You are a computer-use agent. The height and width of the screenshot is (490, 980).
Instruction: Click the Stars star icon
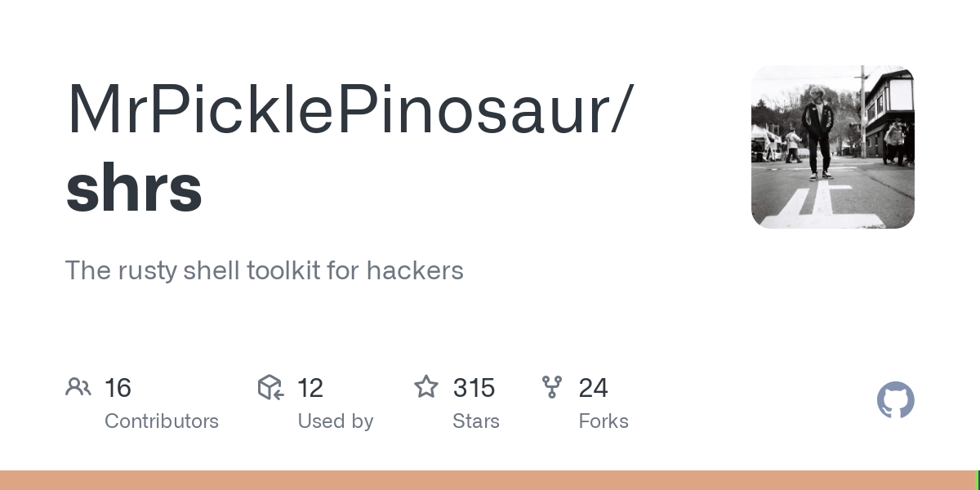426,387
